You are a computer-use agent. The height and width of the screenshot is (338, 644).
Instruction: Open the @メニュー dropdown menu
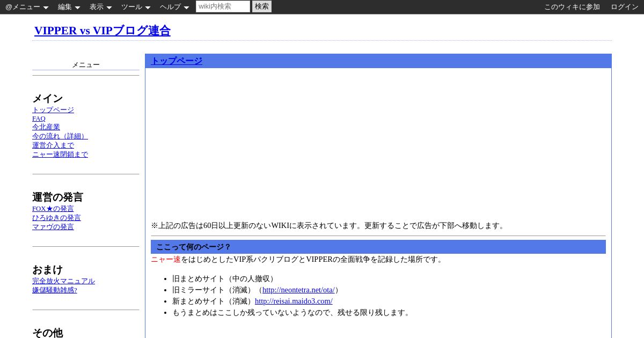(27, 7)
